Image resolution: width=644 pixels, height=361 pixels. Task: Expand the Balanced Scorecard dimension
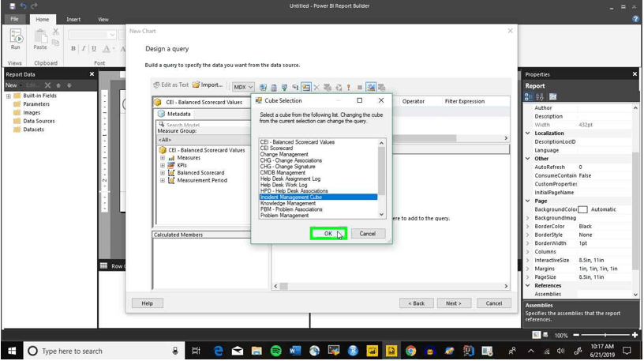(x=163, y=173)
